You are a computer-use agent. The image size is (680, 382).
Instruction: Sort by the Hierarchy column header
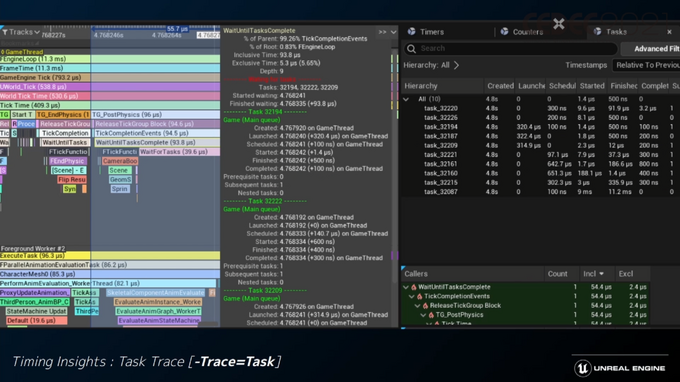tap(442, 86)
